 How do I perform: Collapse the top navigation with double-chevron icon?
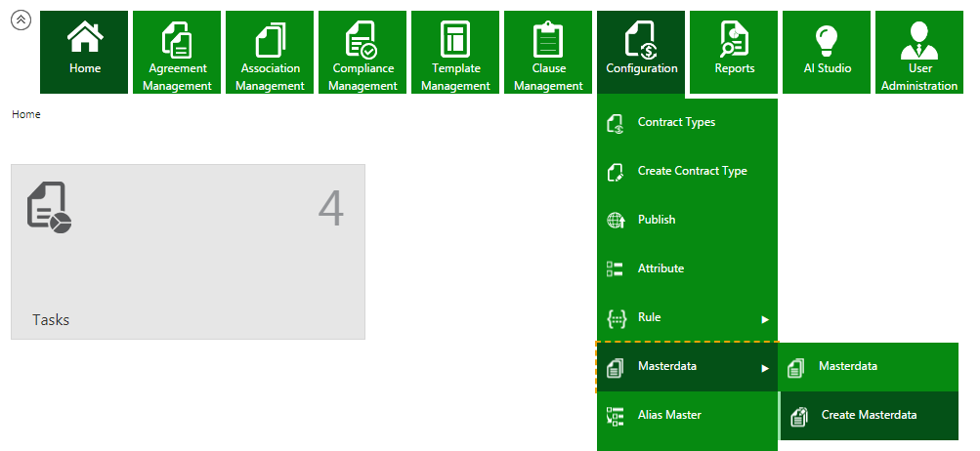tap(20, 20)
